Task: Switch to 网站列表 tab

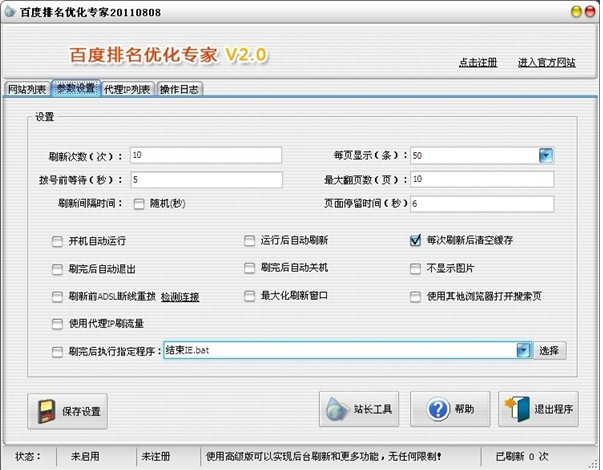Action: pos(27,89)
